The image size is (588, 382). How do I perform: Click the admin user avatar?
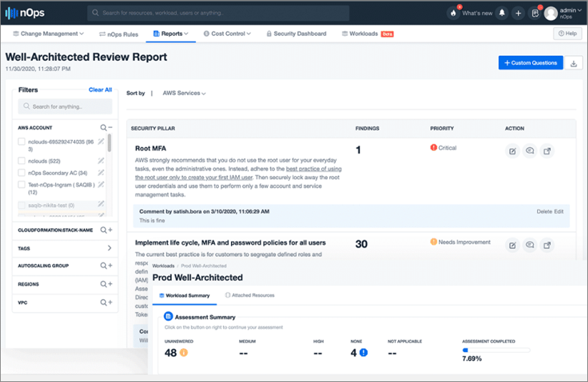551,14
